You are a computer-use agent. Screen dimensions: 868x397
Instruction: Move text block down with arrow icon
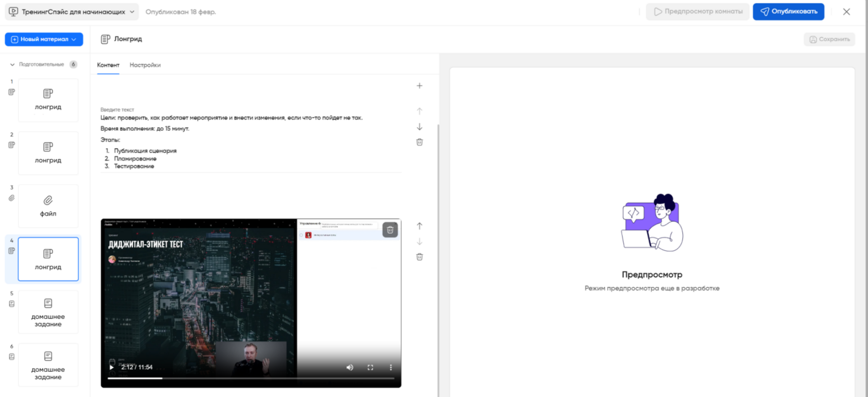pos(419,127)
